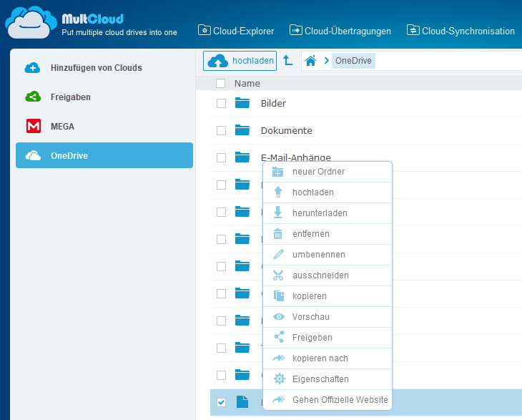Click the pencil icon beside umbenennen

[278, 255]
